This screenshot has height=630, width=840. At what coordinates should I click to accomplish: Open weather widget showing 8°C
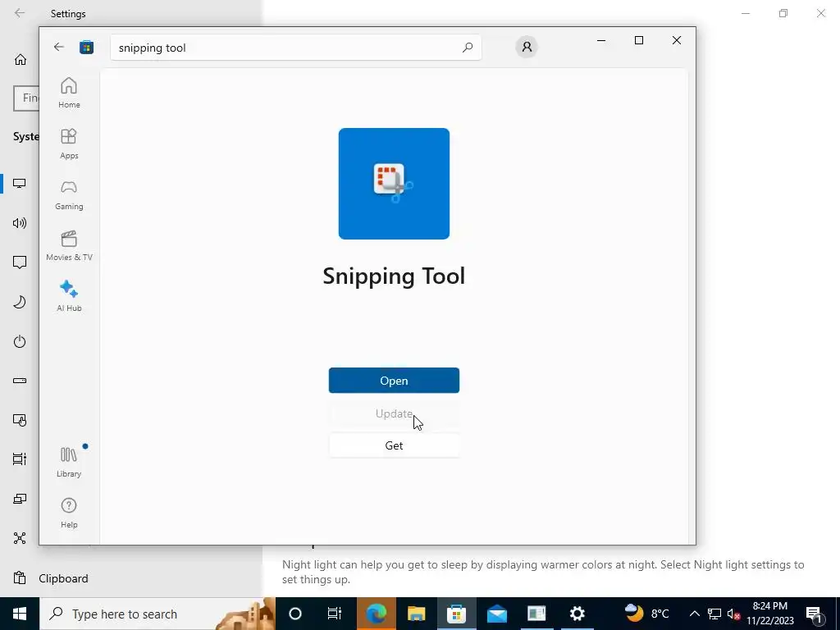647,614
